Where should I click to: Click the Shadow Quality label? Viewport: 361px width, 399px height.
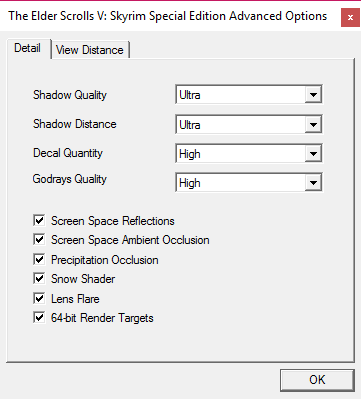pos(70,95)
